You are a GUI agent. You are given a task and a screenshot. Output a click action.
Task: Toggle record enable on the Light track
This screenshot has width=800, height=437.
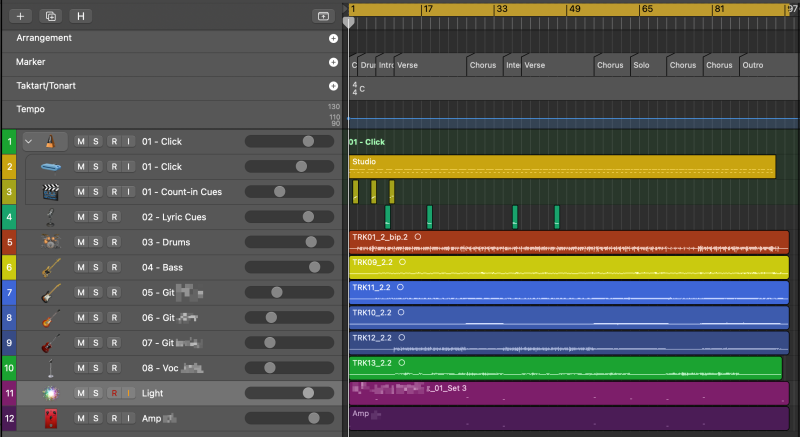[x=114, y=394]
